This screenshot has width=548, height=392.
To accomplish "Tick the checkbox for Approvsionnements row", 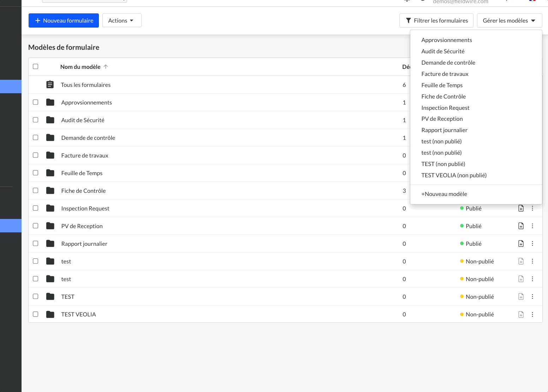I will point(36,102).
